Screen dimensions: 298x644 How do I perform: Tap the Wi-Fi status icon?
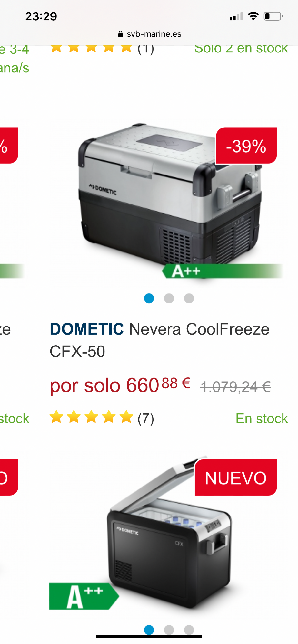(253, 16)
